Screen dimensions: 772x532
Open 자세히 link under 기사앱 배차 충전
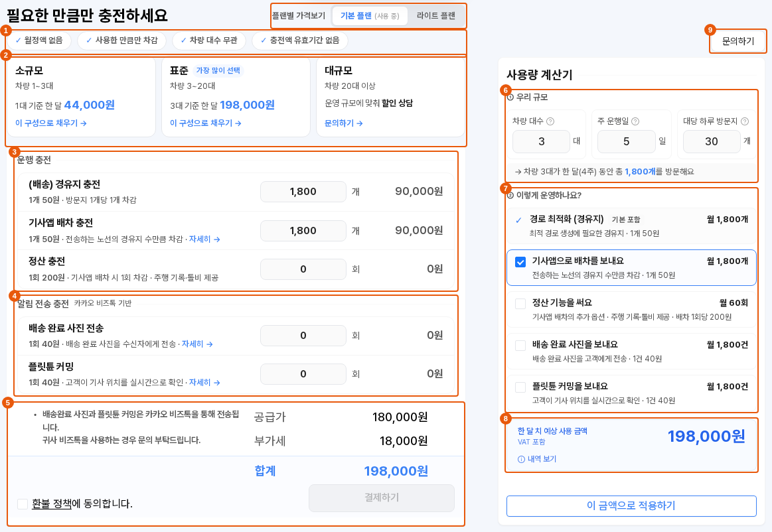coord(204,239)
